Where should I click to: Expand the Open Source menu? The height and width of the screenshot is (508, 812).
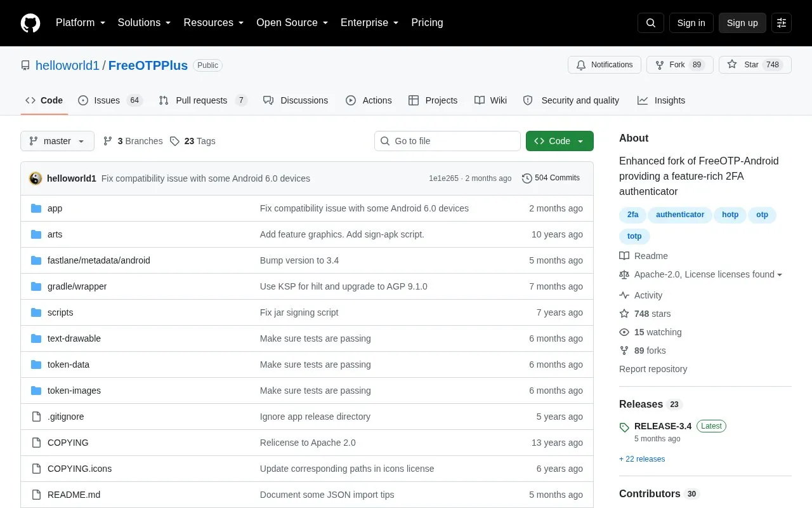pyautogui.click(x=292, y=23)
